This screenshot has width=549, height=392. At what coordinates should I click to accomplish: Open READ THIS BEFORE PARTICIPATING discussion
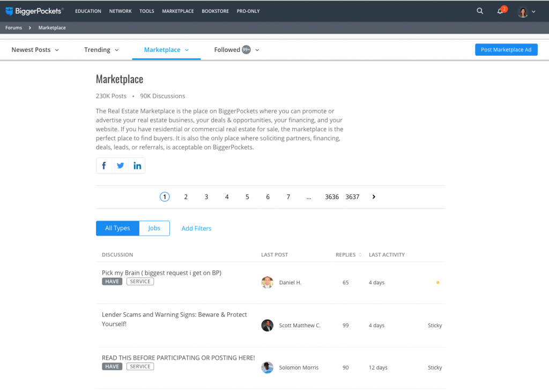(x=178, y=358)
